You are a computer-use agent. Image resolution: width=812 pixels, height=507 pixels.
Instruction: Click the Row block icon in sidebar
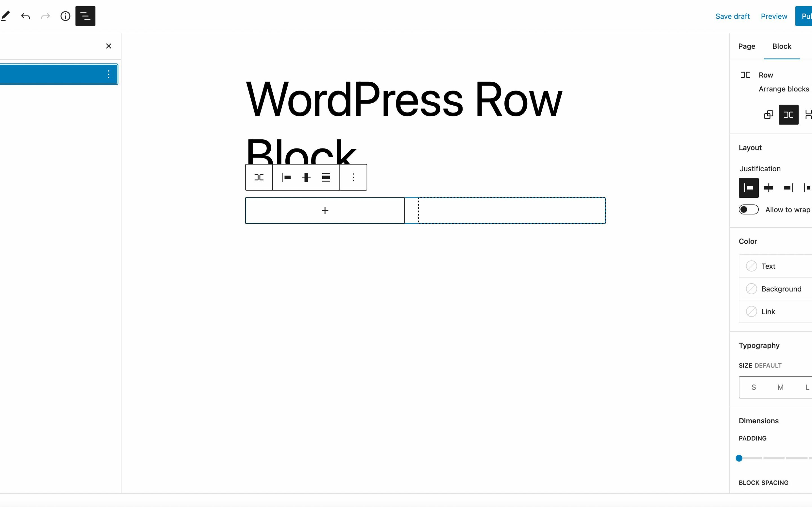[745, 75]
